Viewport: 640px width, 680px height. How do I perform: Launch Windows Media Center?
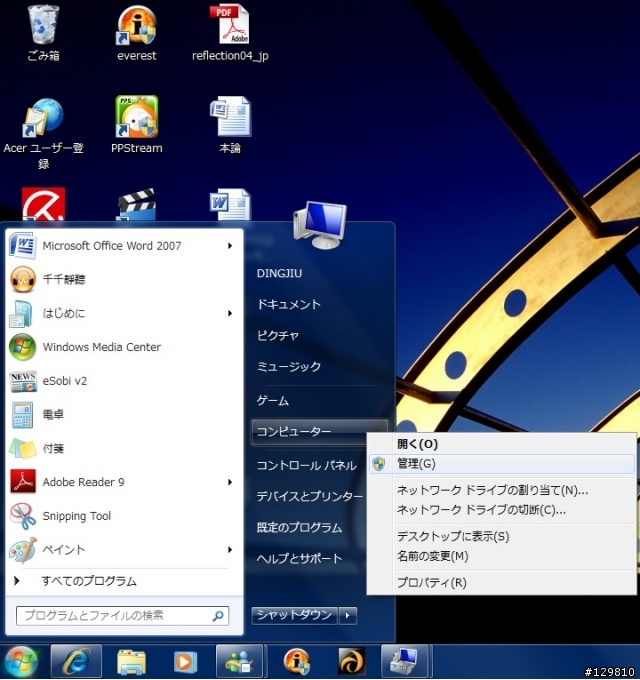point(123,347)
